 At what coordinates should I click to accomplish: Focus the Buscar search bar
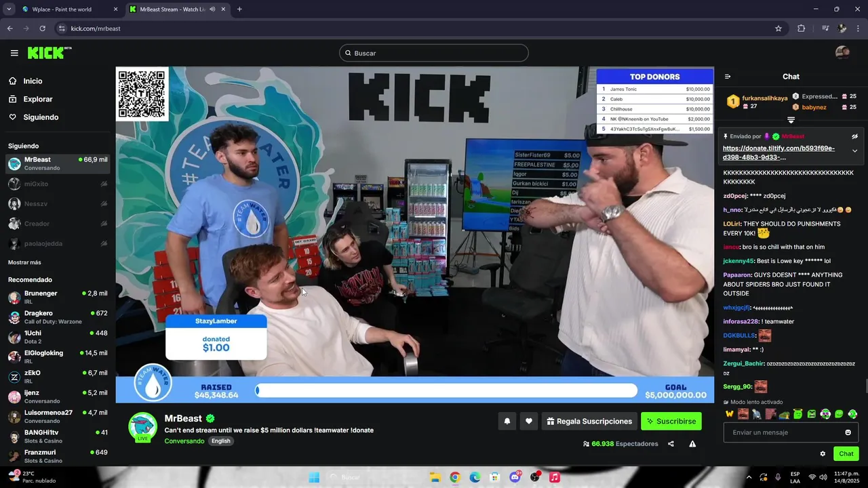pos(434,53)
